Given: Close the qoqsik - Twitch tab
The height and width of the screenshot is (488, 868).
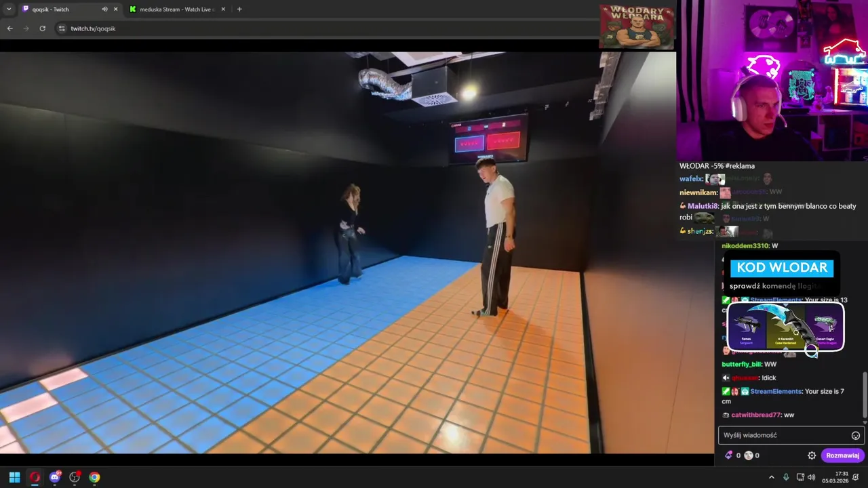Looking at the screenshot, I should (115, 9).
